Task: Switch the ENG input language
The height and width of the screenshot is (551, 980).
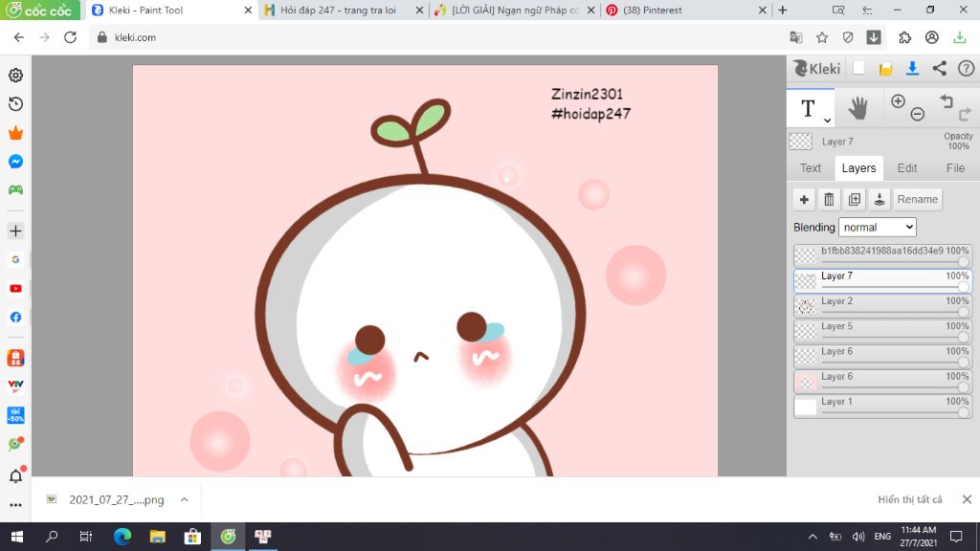Action: pos(882,537)
